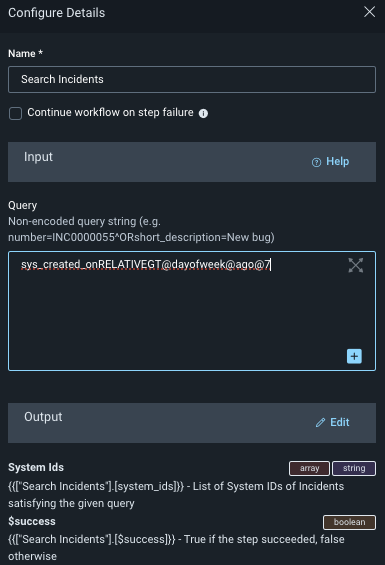Click the Query field label
The height and width of the screenshot is (565, 385).
tap(23, 205)
